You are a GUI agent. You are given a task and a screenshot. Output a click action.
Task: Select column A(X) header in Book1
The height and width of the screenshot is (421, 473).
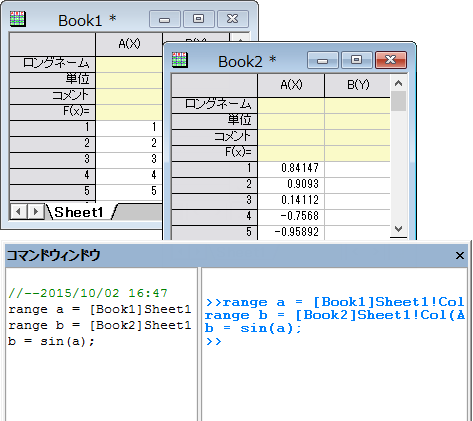point(129,44)
